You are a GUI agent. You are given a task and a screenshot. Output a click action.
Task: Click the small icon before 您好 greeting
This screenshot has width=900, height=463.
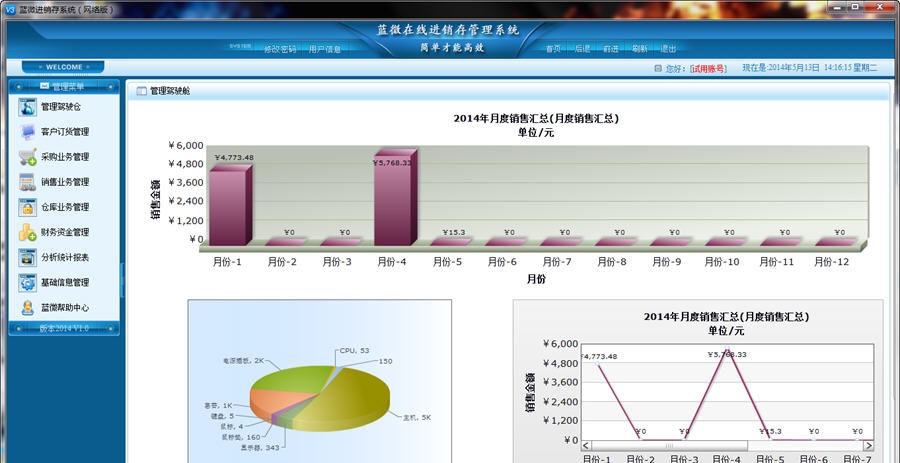click(658, 68)
